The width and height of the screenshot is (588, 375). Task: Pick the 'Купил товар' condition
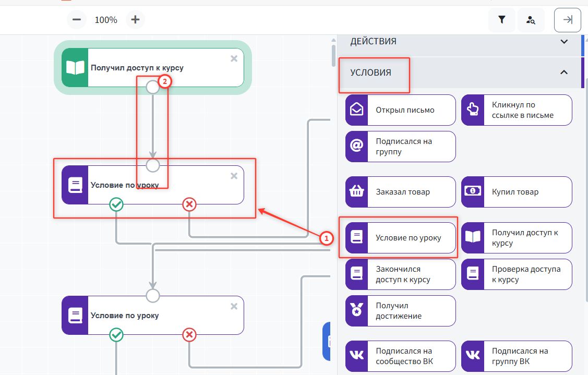point(517,192)
